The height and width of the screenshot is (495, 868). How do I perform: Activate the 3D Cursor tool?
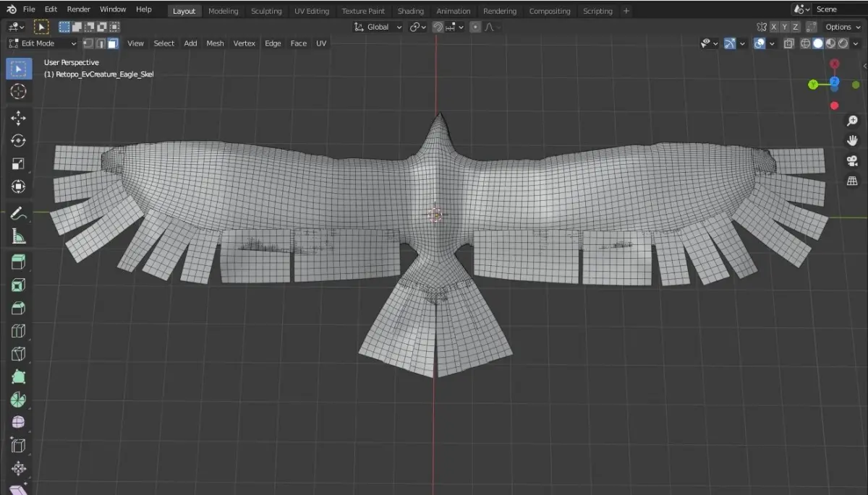tap(19, 92)
